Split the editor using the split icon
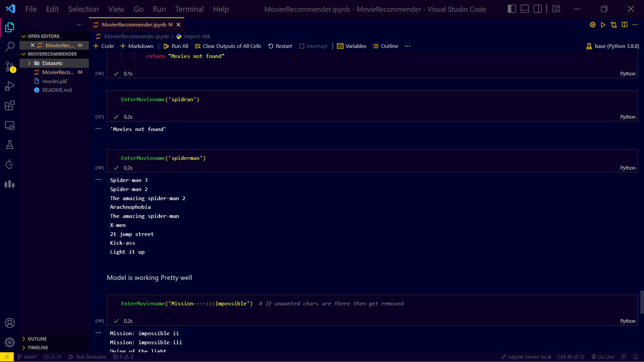Viewport: 644px width, 362px height. [x=625, y=24]
